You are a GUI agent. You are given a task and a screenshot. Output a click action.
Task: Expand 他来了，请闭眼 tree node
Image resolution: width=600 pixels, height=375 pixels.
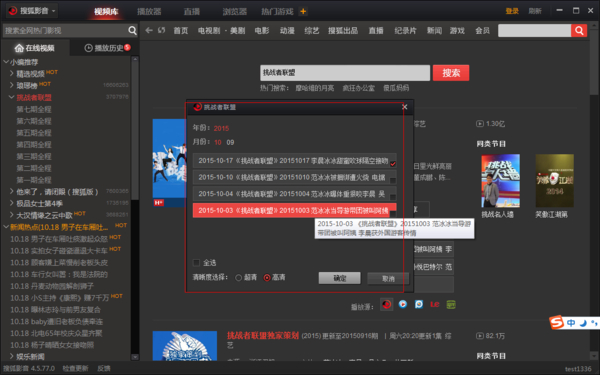(x=11, y=191)
